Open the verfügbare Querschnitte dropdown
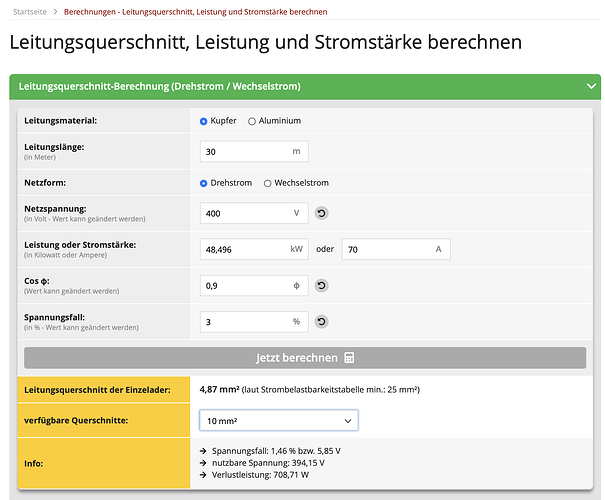Screen dimensions: 605x500 (279, 421)
